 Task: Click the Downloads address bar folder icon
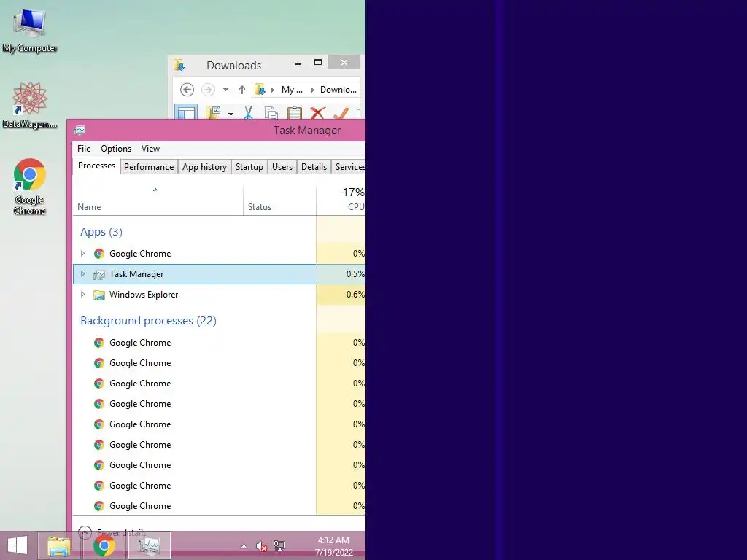coord(260,90)
